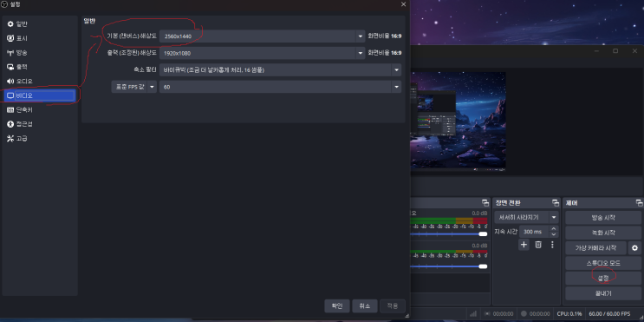
Task: Click the 장면 전환 panel title
Action: [508, 203]
